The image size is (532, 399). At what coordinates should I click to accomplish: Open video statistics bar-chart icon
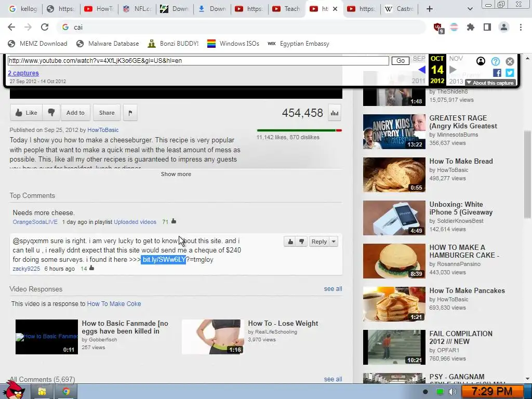click(335, 113)
